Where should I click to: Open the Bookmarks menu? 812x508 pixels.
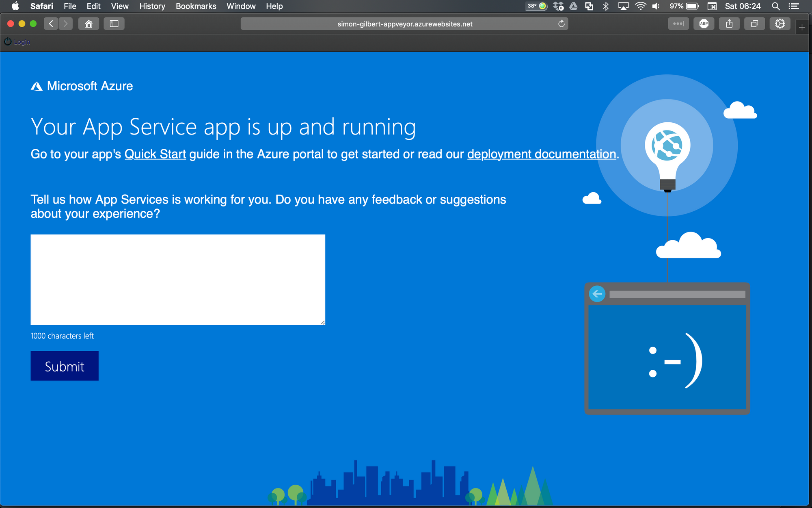(196, 6)
